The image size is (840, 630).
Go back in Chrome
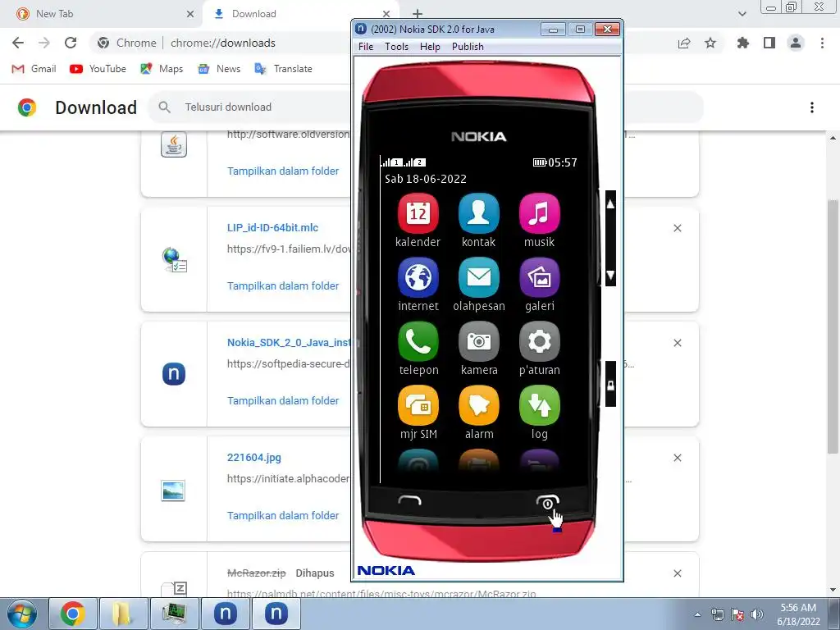click(x=18, y=43)
